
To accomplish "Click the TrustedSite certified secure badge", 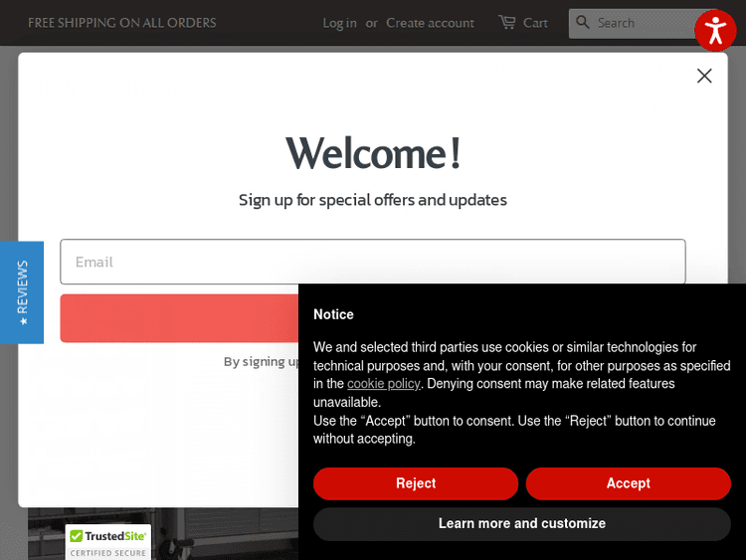I will 107,542.
